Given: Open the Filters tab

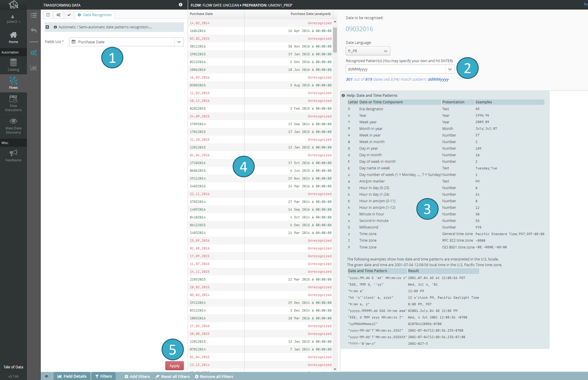Looking at the screenshot, I should click(x=104, y=376).
